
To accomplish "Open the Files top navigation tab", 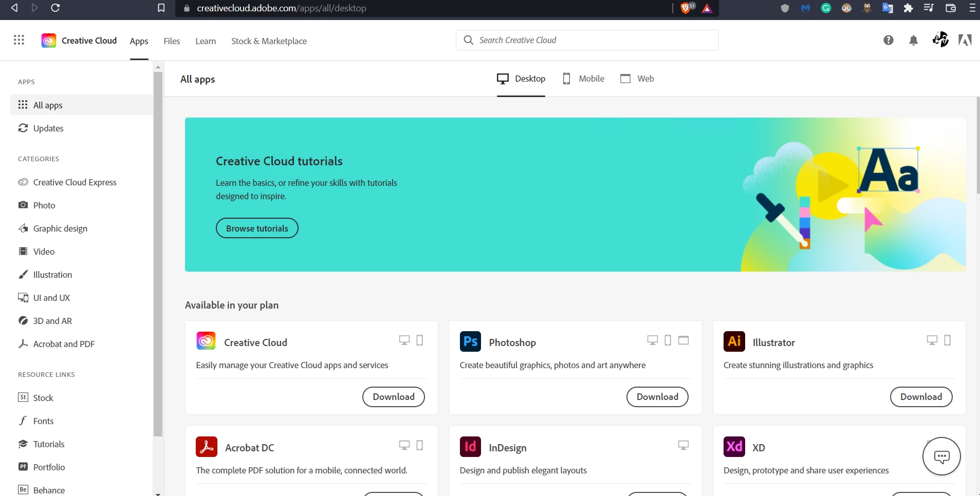I will [172, 41].
